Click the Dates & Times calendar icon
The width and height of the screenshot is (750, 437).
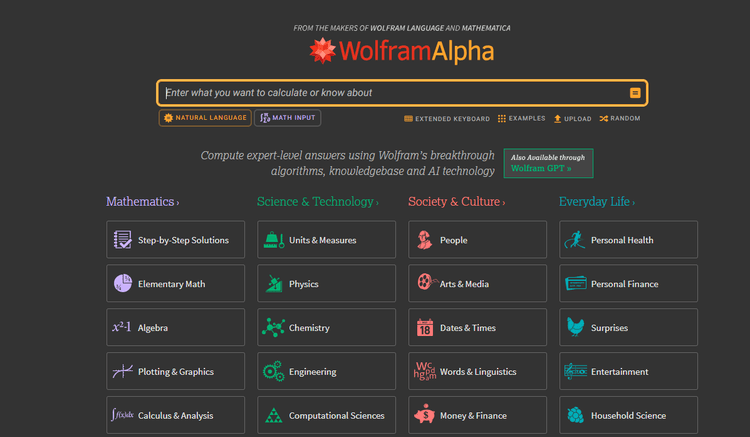[425, 328]
